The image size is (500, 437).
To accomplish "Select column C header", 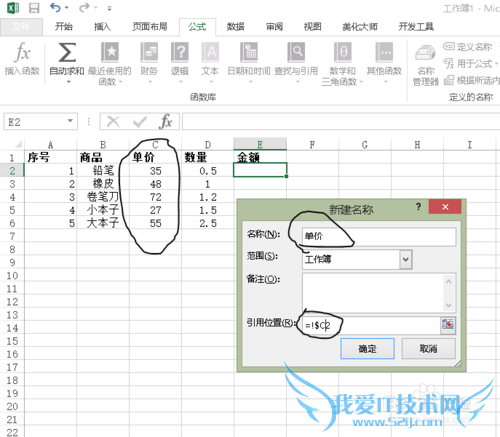I will point(155,145).
